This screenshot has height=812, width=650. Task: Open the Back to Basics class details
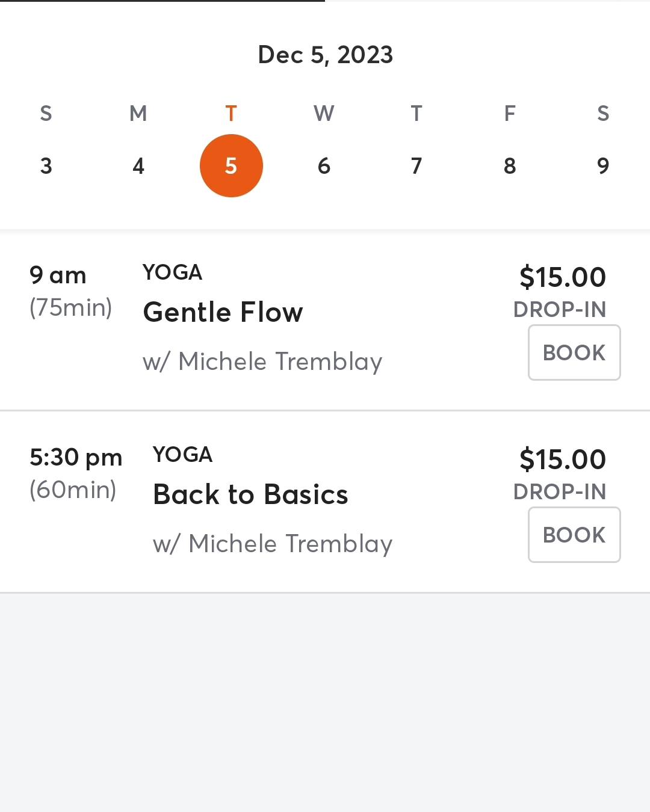(250, 494)
